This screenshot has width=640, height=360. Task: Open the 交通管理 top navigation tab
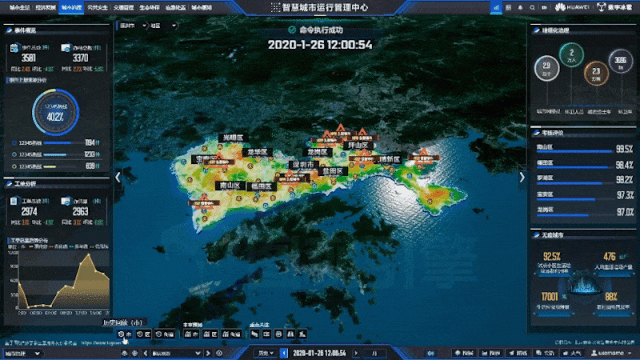pos(123,7)
